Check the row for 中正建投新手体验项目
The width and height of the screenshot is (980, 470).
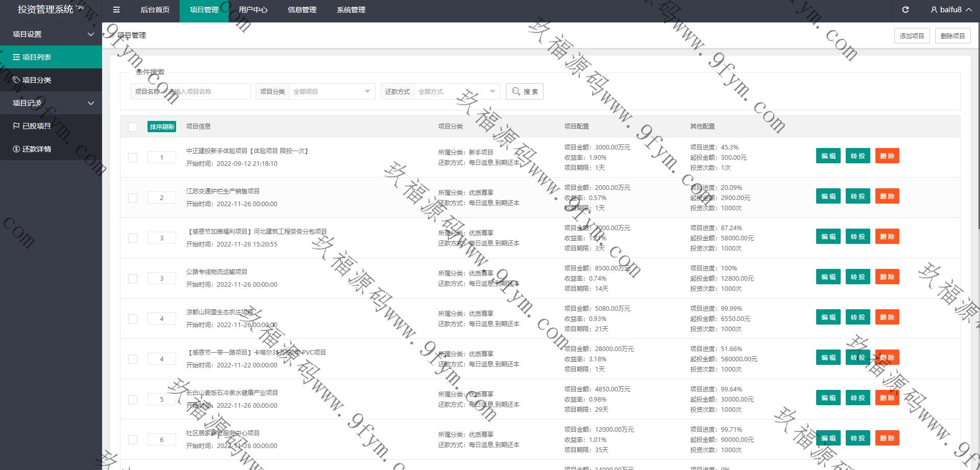coord(133,158)
